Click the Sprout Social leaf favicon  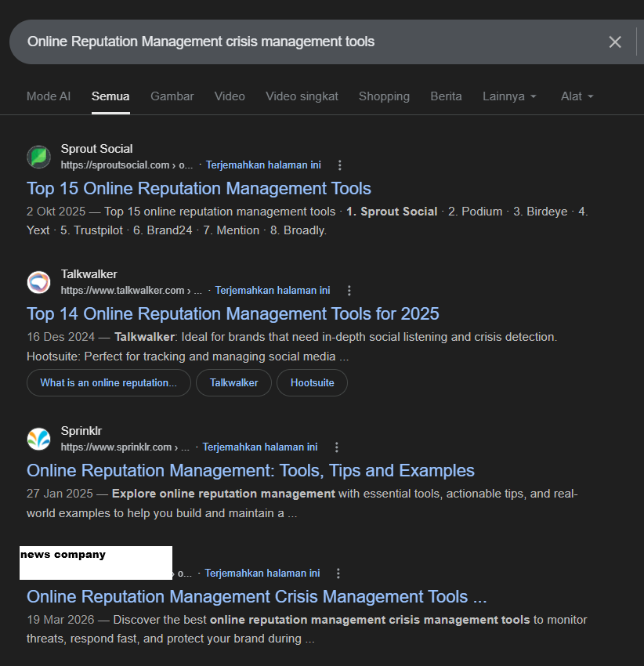pyautogui.click(x=39, y=157)
